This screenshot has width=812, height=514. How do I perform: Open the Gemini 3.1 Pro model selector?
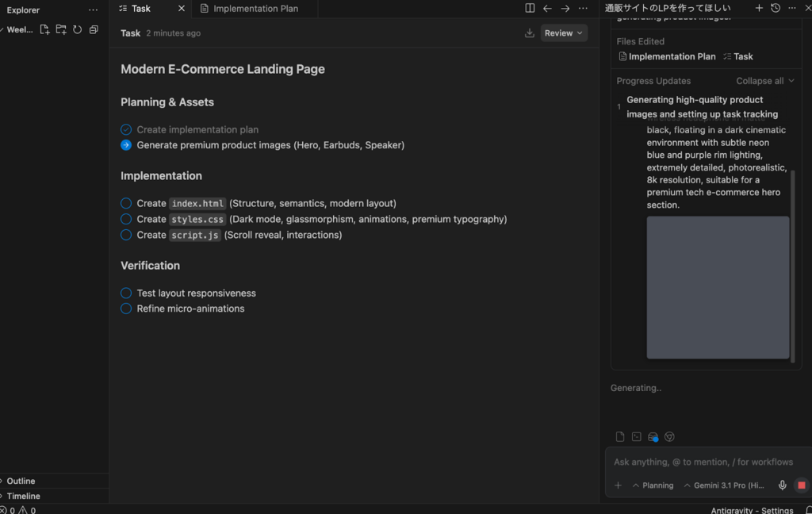pyautogui.click(x=724, y=485)
